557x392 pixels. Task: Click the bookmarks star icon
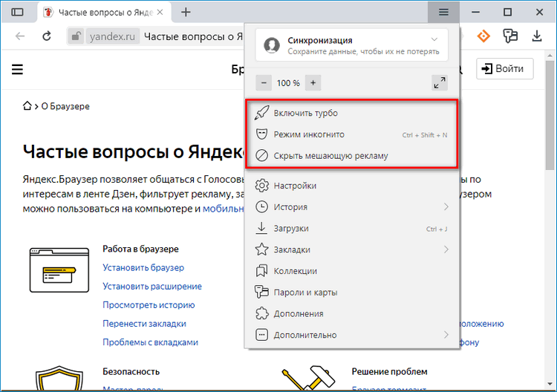point(262,249)
